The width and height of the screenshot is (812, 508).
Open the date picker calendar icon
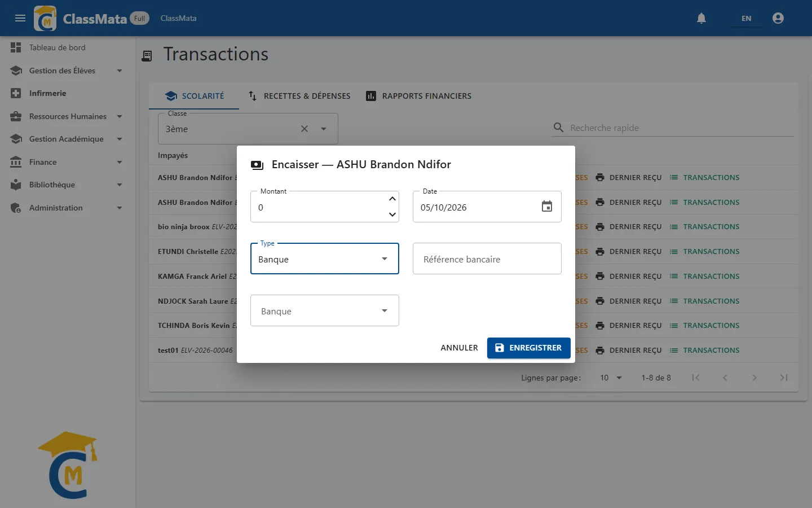click(547, 207)
